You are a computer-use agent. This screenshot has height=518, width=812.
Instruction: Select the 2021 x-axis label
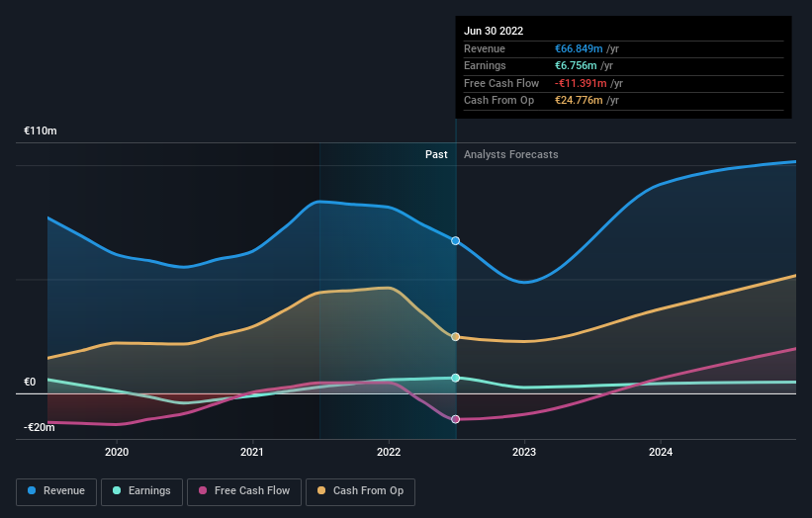pyautogui.click(x=252, y=452)
